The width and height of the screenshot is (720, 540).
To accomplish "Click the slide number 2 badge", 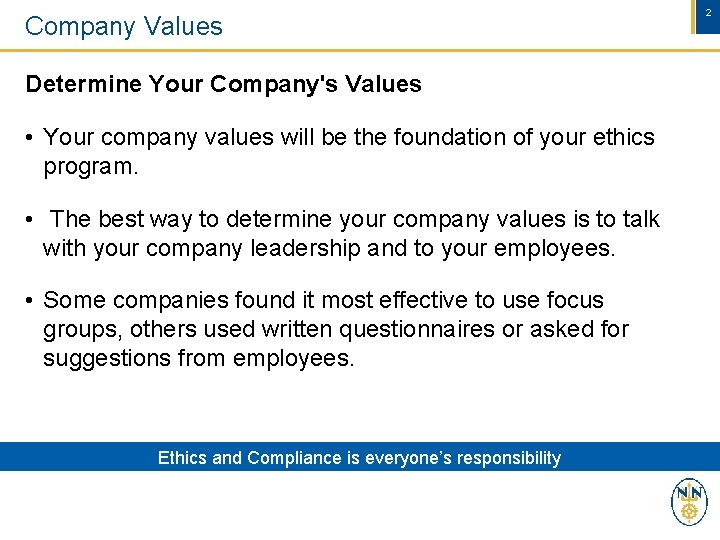I will (x=708, y=17).
